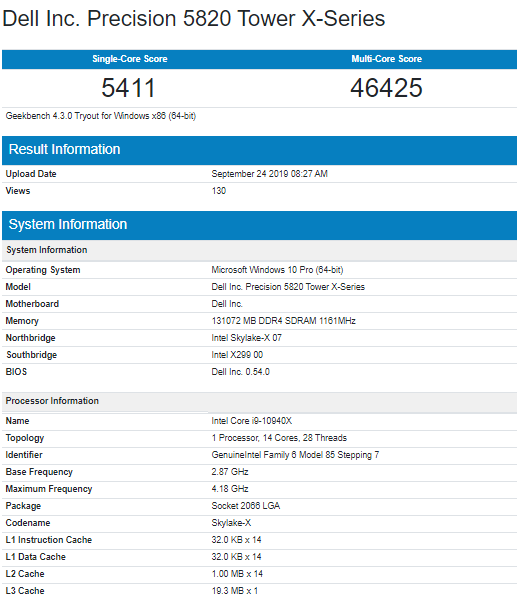Click the Model value Dell Inc. Precision 5820 Tower X-Series
The image size is (523, 596).
coord(288,287)
